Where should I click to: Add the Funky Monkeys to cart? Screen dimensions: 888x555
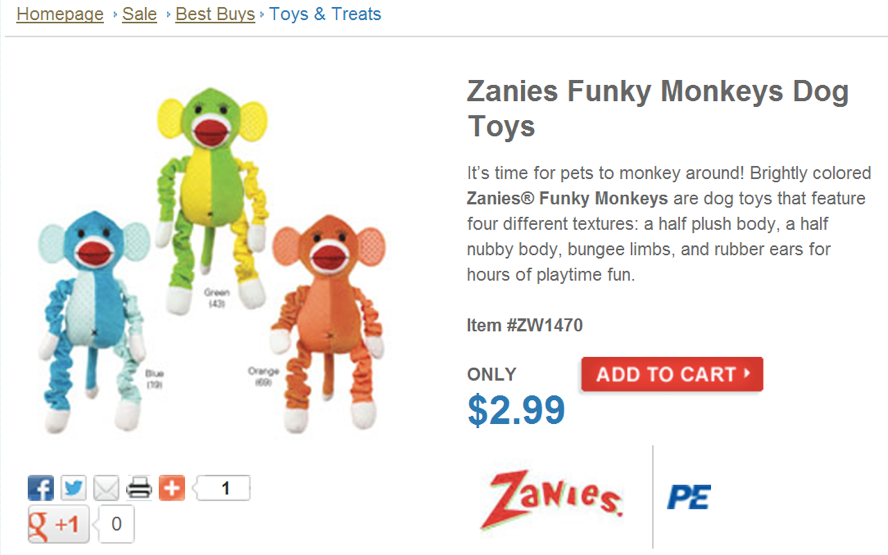tap(671, 375)
